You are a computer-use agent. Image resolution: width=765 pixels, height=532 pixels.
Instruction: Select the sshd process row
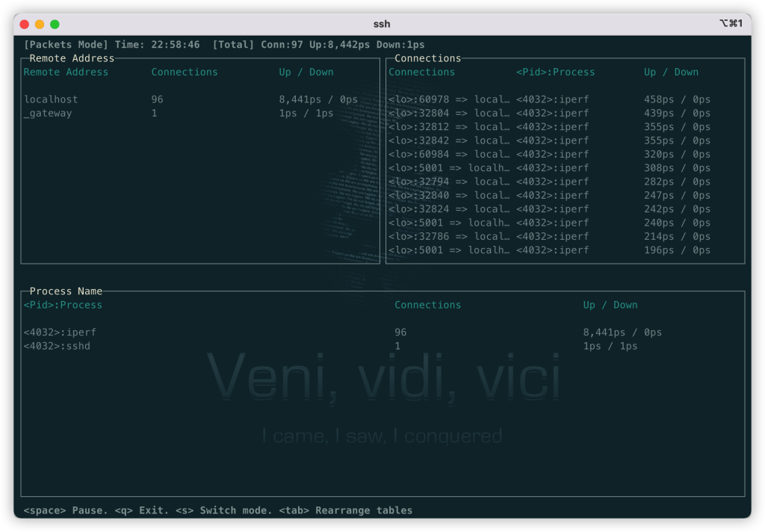point(57,347)
